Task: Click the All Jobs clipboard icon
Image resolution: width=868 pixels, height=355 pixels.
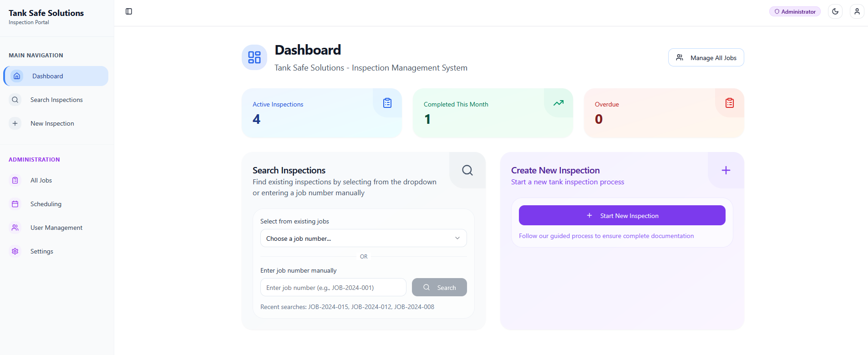Action: coord(15,180)
